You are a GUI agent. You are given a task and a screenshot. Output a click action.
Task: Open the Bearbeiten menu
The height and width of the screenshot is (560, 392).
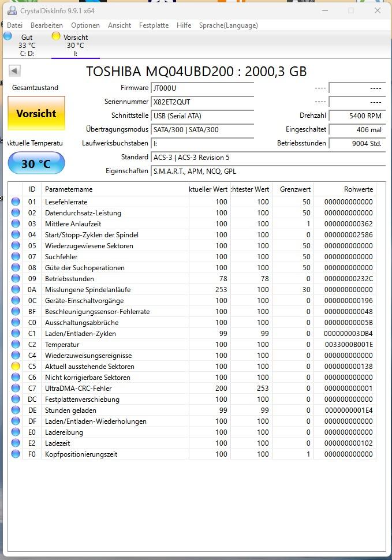tap(47, 25)
